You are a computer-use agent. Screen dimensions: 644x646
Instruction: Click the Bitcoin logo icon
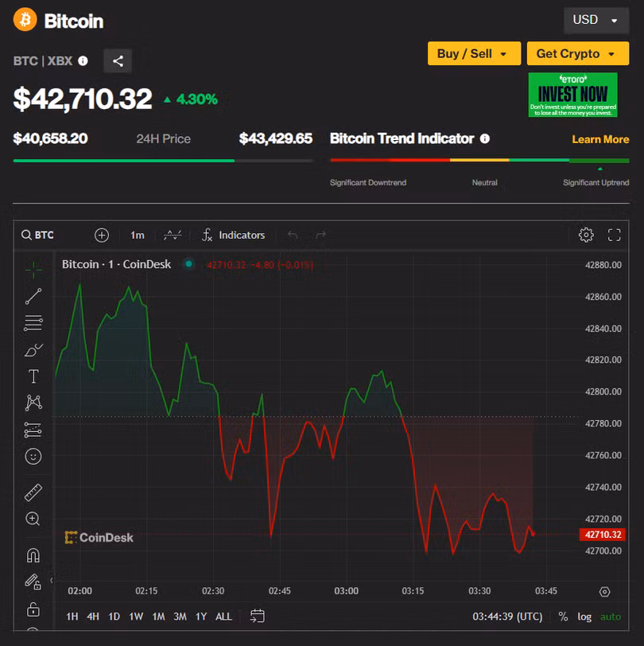click(x=25, y=19)
